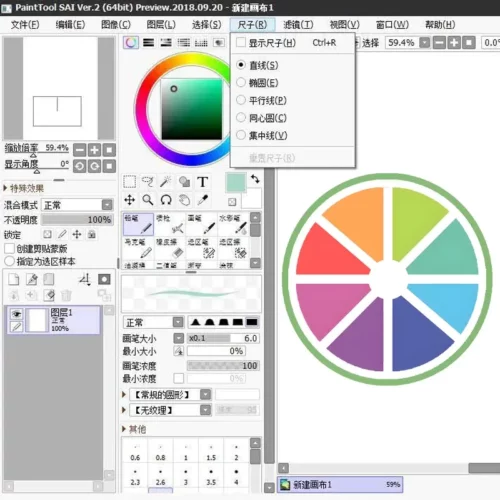Zoom in with navigator plus button
500x500 pixels.
point(94,150)
